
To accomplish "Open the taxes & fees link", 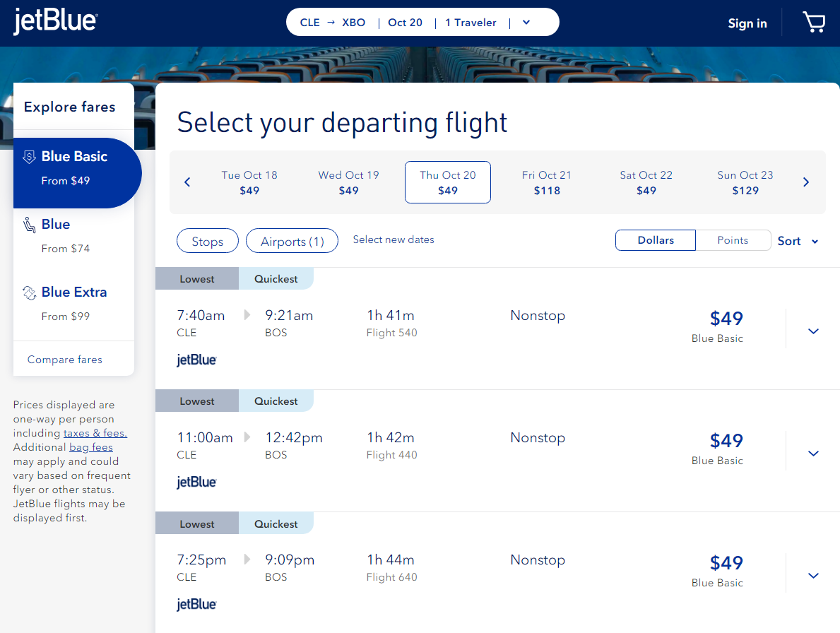I will click(x=95, y=432).
